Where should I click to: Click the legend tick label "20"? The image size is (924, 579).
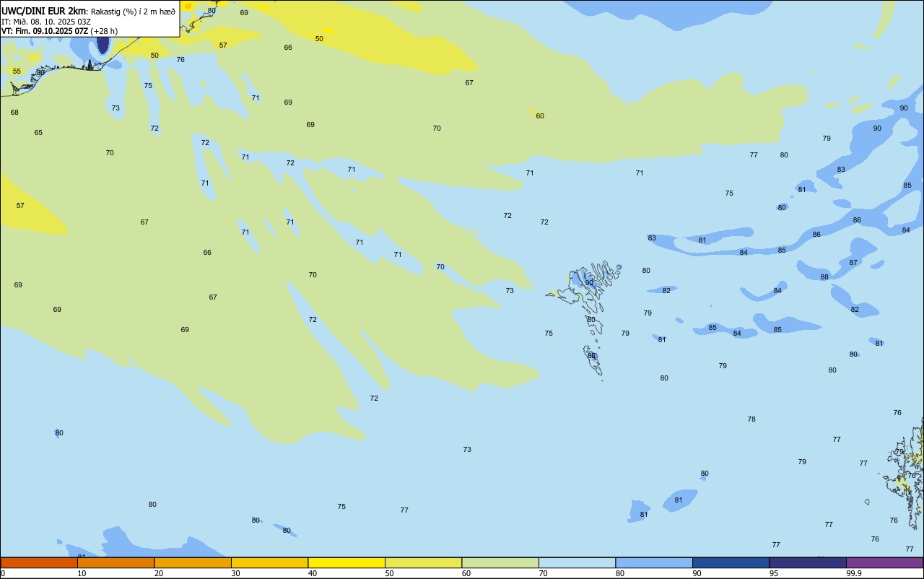coord(159,573)
